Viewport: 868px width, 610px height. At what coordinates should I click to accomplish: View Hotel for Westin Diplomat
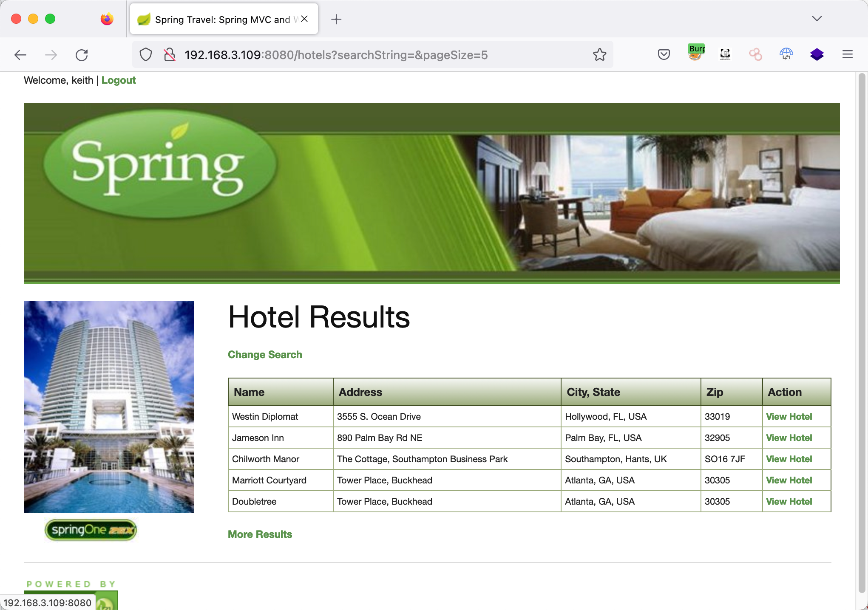point(789,417)
